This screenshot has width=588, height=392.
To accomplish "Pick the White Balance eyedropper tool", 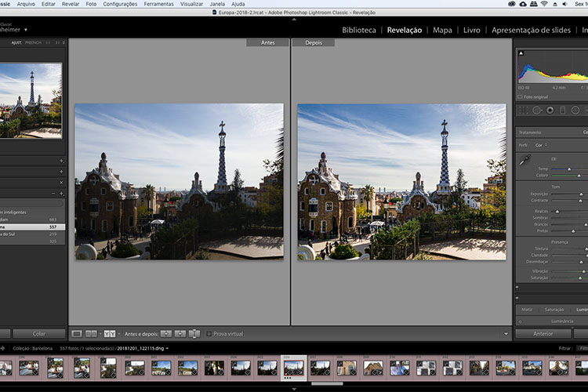I will tap(524, 160).
